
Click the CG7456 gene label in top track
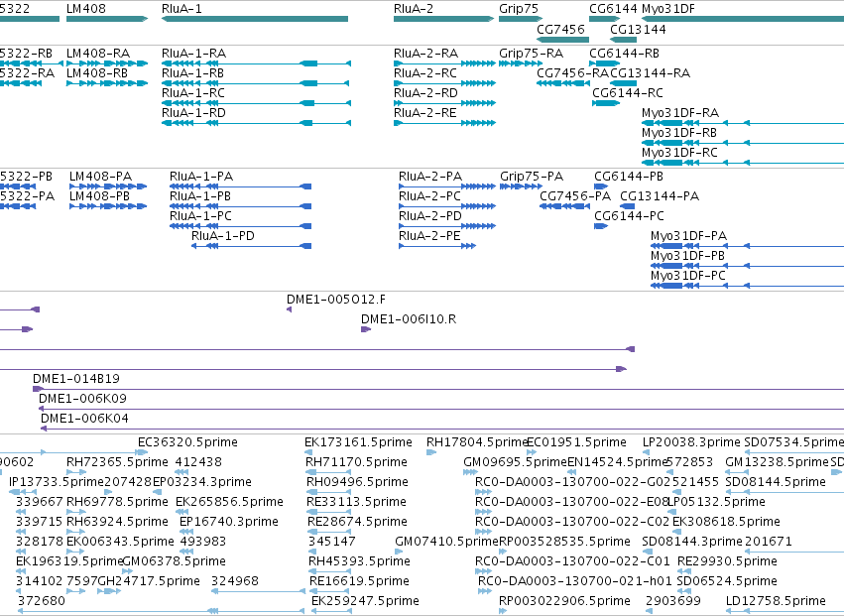[560, 29]
